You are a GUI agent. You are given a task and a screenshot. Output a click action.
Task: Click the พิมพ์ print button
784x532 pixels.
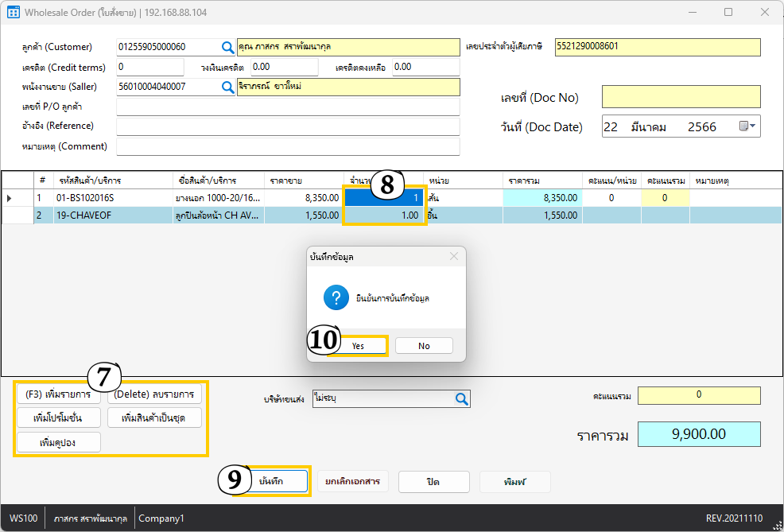(514, 482)
